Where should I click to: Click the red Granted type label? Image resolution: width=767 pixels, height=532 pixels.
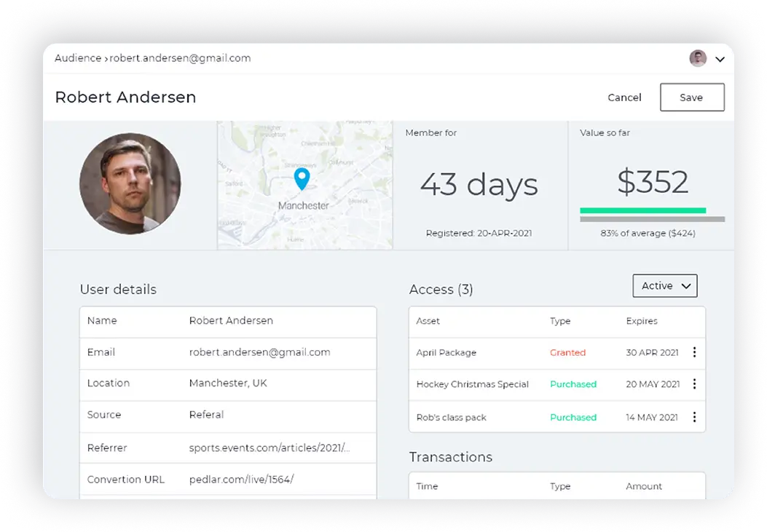[x=567, y=353]
